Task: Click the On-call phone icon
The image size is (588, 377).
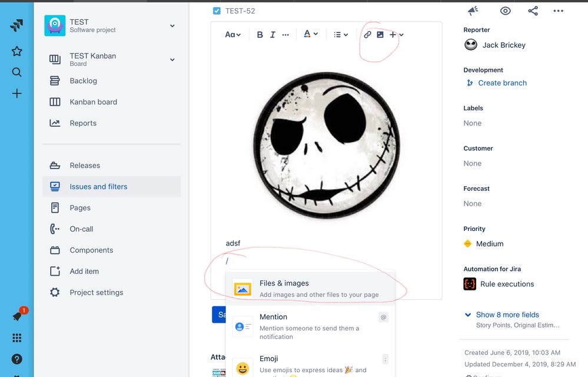Action: [x=55, y=229]
